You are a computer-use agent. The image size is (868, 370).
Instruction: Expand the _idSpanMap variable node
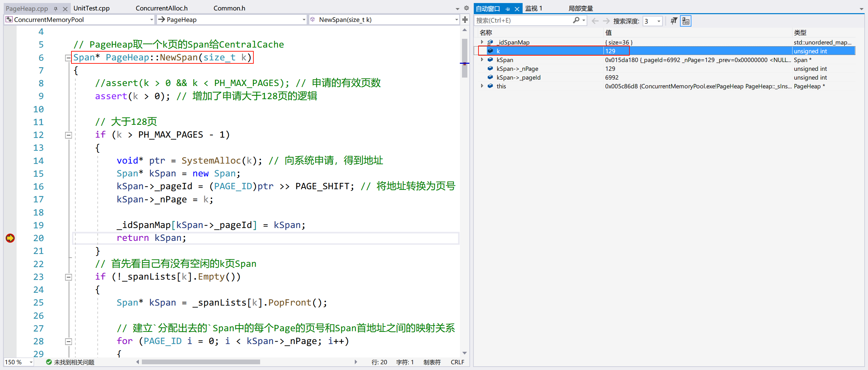[482, 42]
